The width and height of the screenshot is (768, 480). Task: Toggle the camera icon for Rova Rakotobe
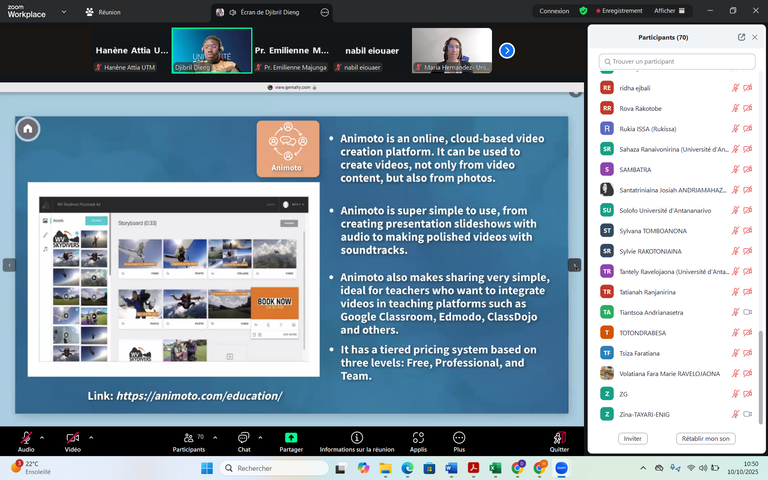747,108
